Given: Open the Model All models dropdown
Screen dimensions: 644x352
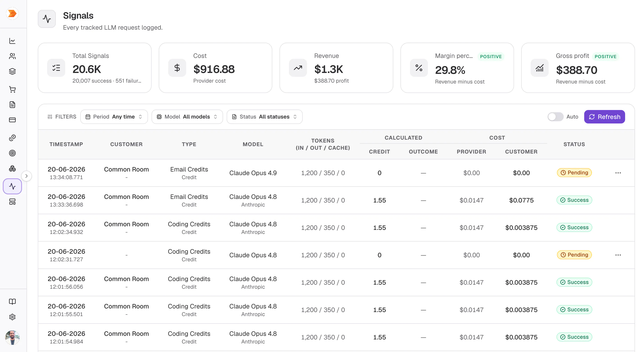Looking at the screenshot, I should coord(187,117).
